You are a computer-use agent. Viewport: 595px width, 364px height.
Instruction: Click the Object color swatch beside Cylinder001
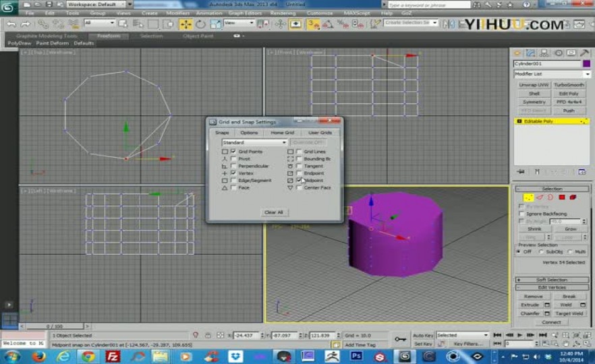587,63
